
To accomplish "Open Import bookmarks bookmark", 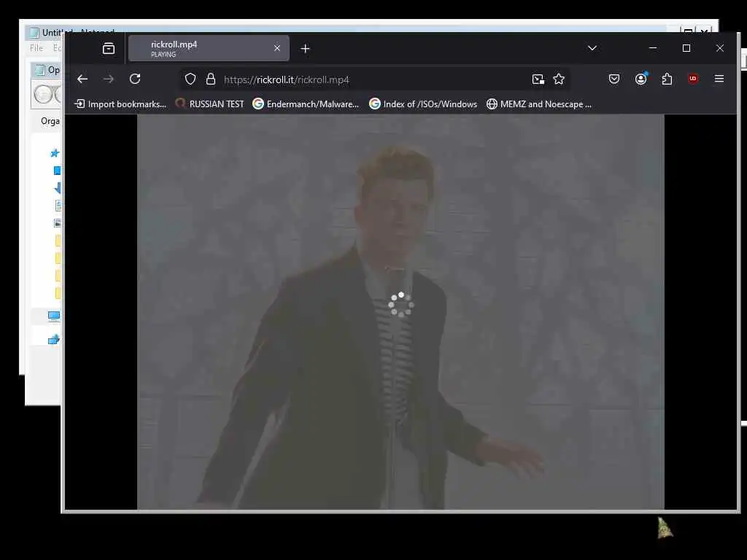I will coord(120,104).
